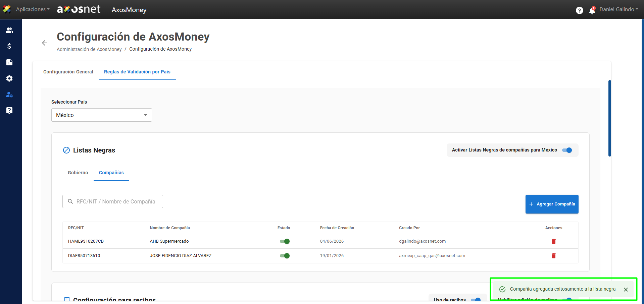Open the user administration sidebar icon
The image size is (644, 304).
pos(9,95)
